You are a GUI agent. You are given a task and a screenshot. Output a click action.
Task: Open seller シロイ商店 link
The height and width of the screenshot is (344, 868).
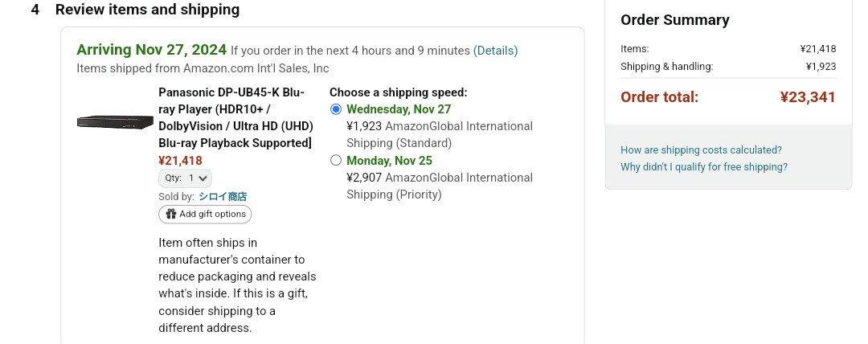[x=223, y=196]
